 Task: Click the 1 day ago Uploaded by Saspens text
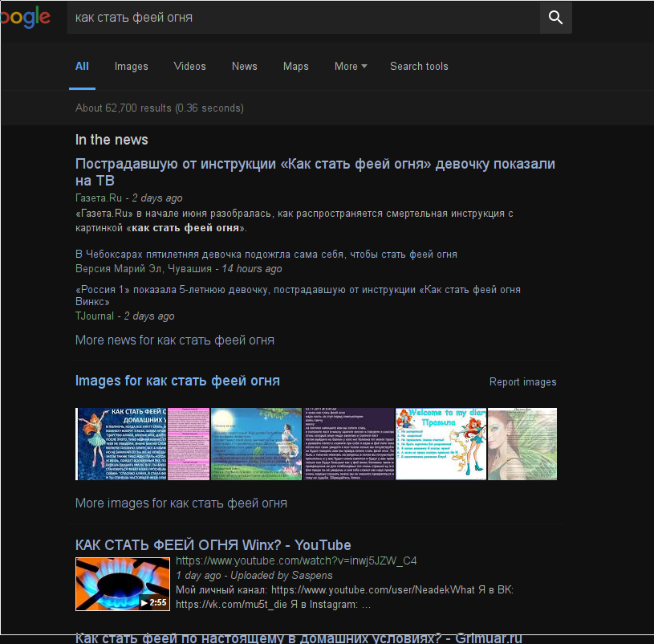[254, 575]
